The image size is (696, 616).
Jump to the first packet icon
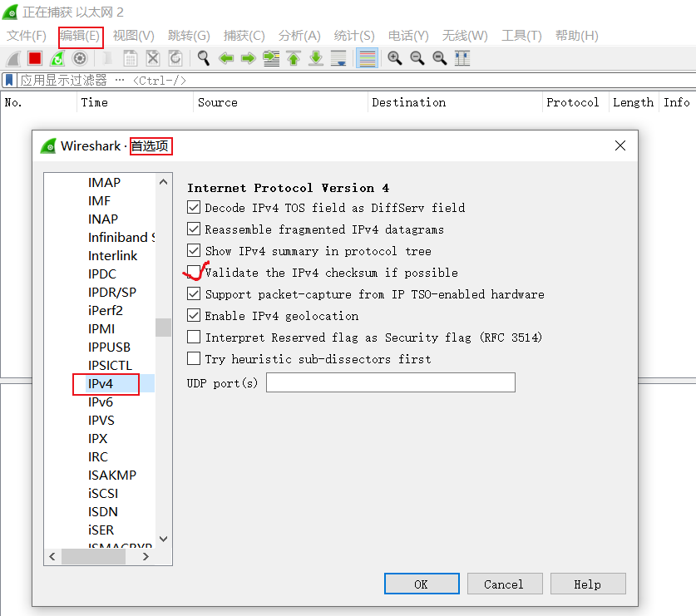tap(294, 58)
